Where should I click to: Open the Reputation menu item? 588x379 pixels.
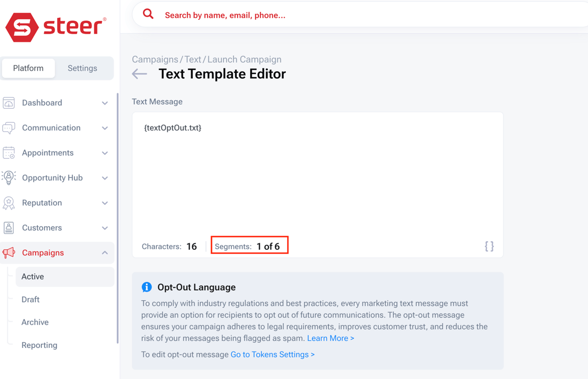pos(57,203)
